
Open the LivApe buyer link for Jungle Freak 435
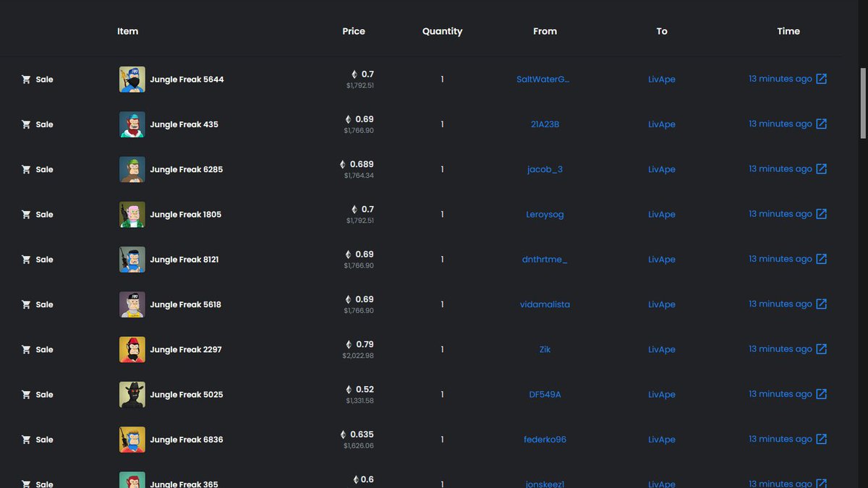pyautogui.click(x=661, y=124)
